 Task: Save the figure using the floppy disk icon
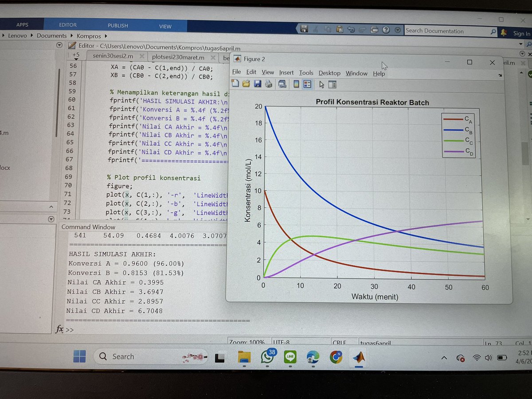pyautogui.click(x=257, y=84)
